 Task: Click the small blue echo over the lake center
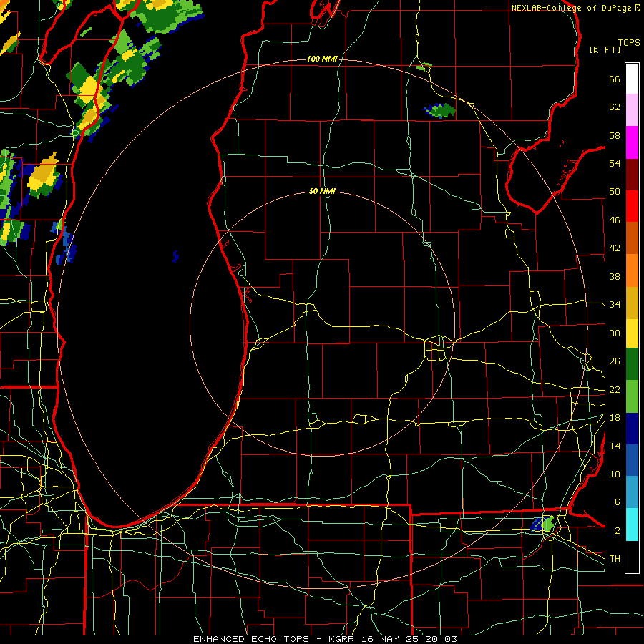(175, 256)
